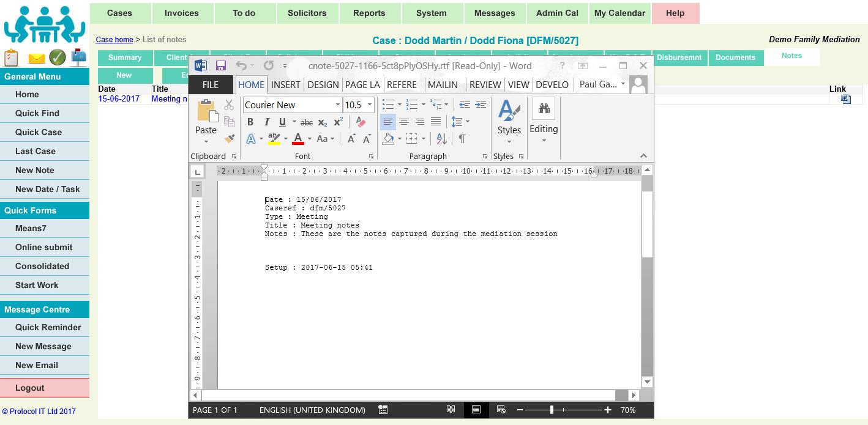Open the envelope mail icon under the logo
868x425 pixels.
37,59
